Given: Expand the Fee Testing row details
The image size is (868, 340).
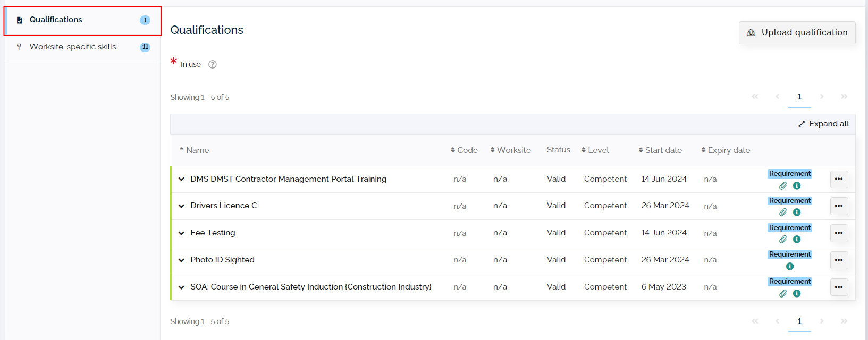Looking at the screenshot, I should coord(181,233).
